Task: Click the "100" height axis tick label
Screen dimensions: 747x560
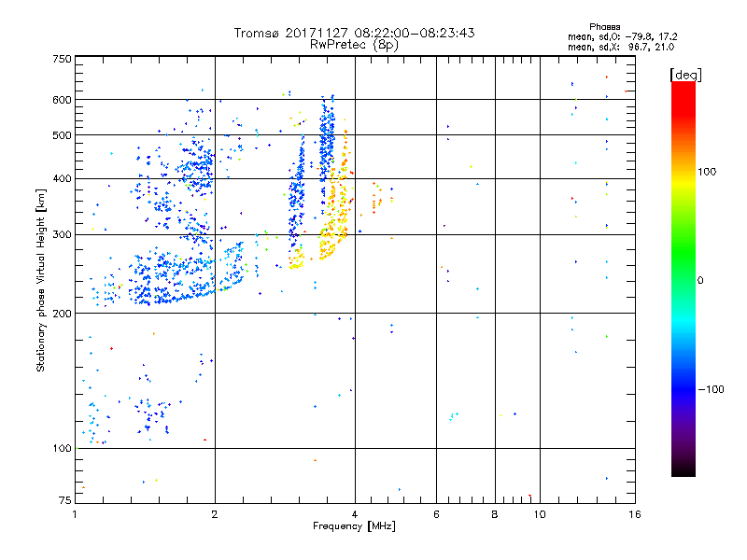Action: [62, 449]
